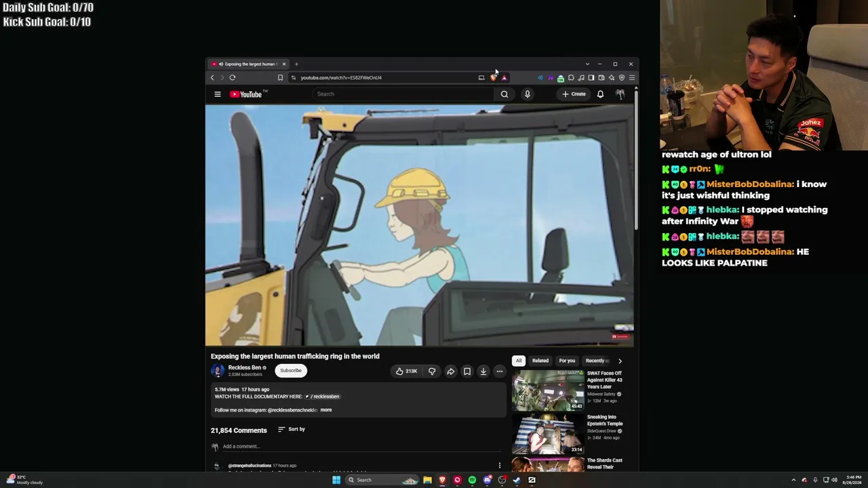Open the Reckless Ben channel name link
The height and width of the screenshot is (488, 868).
pyautogui.click(x=245, y=367)
